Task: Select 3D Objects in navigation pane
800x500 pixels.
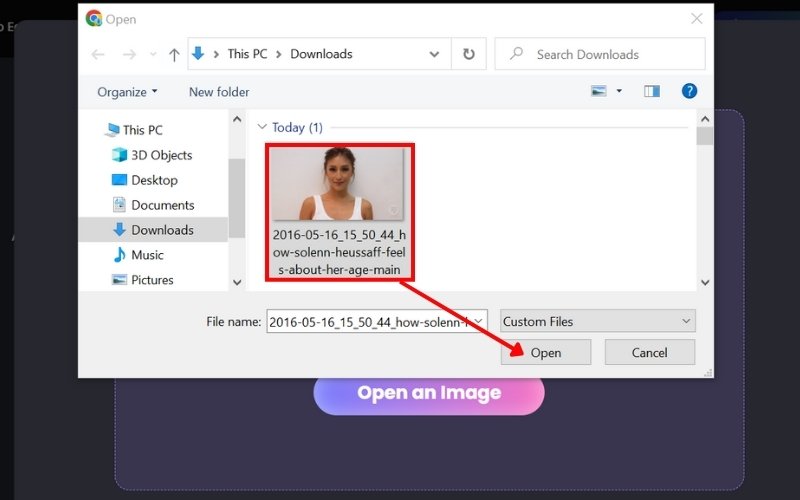Action: coord(161,155)
